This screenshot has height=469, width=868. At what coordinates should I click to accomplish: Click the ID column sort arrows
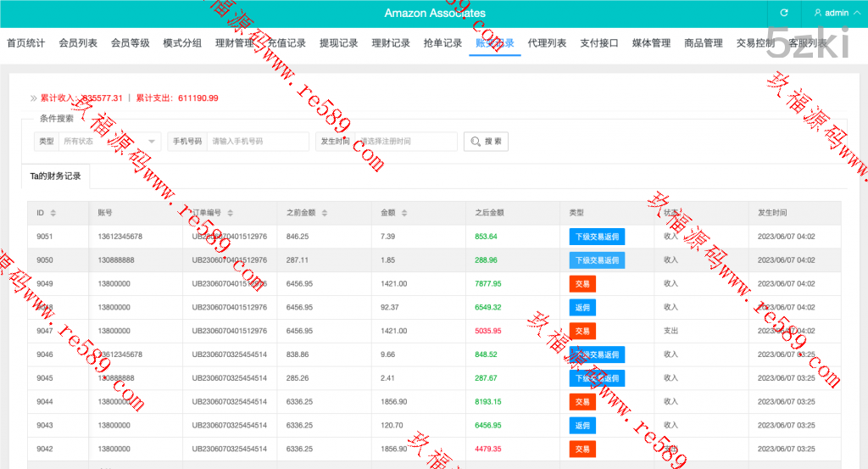[53, 213]
